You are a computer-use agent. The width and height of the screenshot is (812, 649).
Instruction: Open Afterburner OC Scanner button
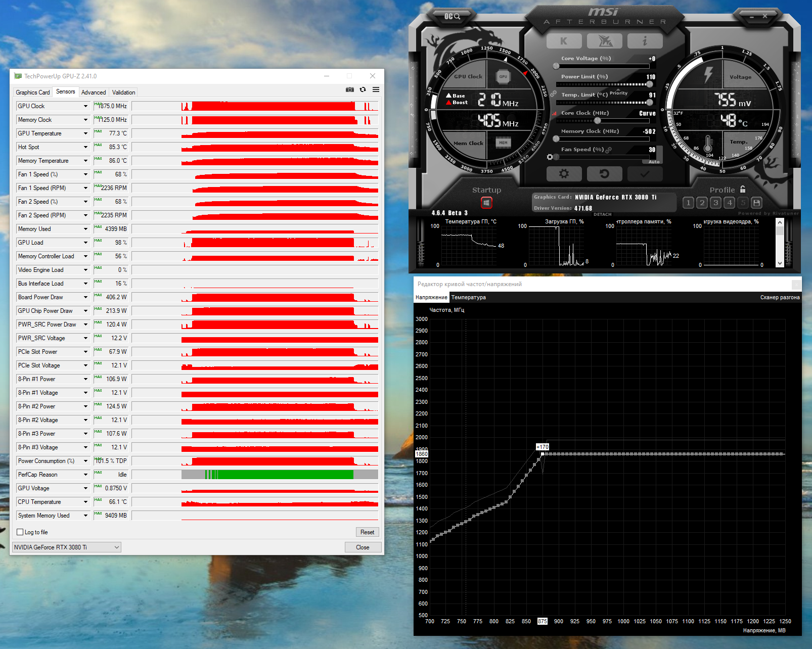452,17
